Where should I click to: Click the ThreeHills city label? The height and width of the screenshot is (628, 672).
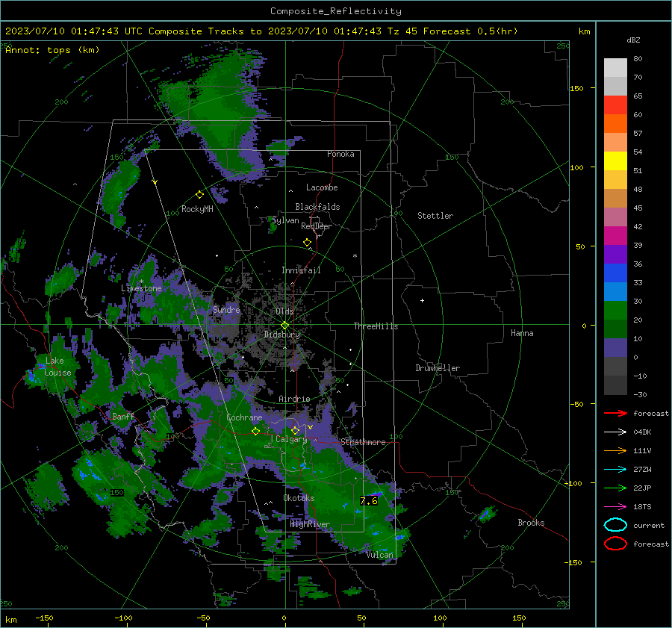tap(376, 326)
